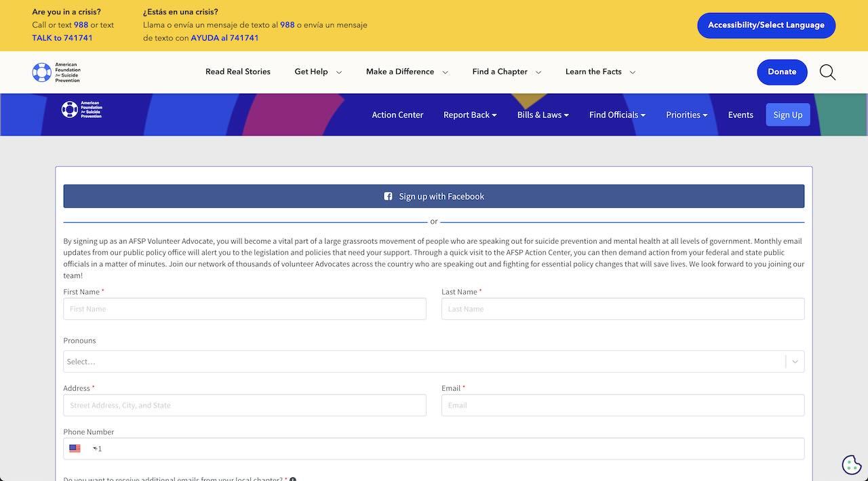This screenshot has height=481, width=868.
Task: Open cookie preferences icon
Action: 851,465
